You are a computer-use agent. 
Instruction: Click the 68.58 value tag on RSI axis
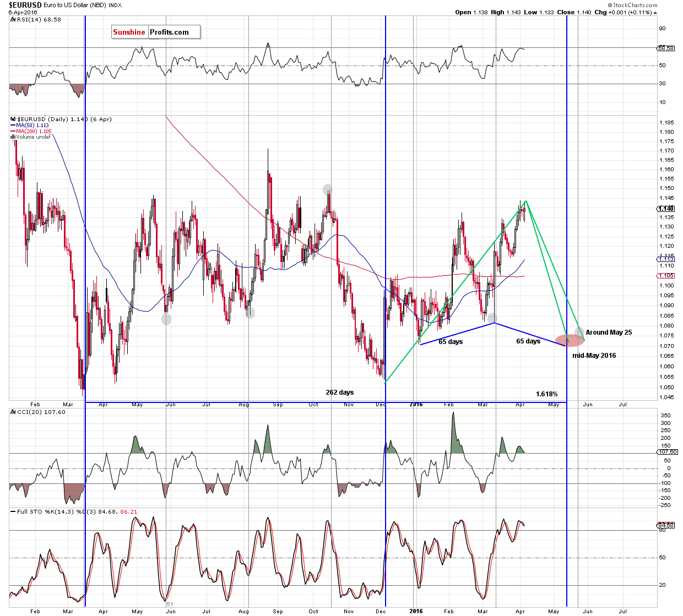point(666,48)
